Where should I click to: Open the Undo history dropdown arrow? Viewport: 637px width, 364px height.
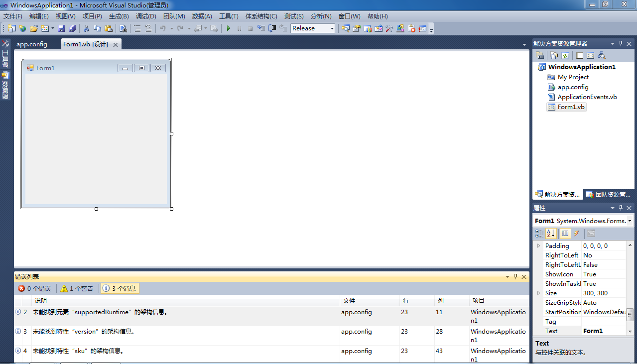[x=171, y=28]
